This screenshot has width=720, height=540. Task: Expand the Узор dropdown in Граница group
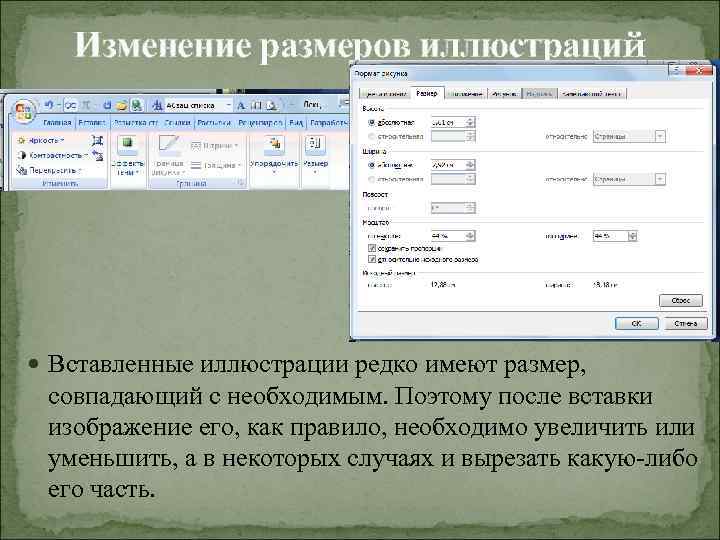[x=236, y=146]
